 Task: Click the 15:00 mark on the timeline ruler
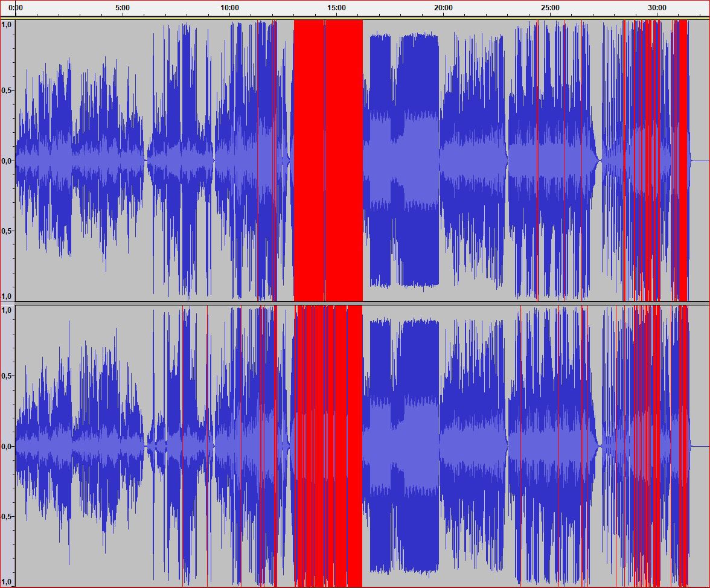pos(336,8)
